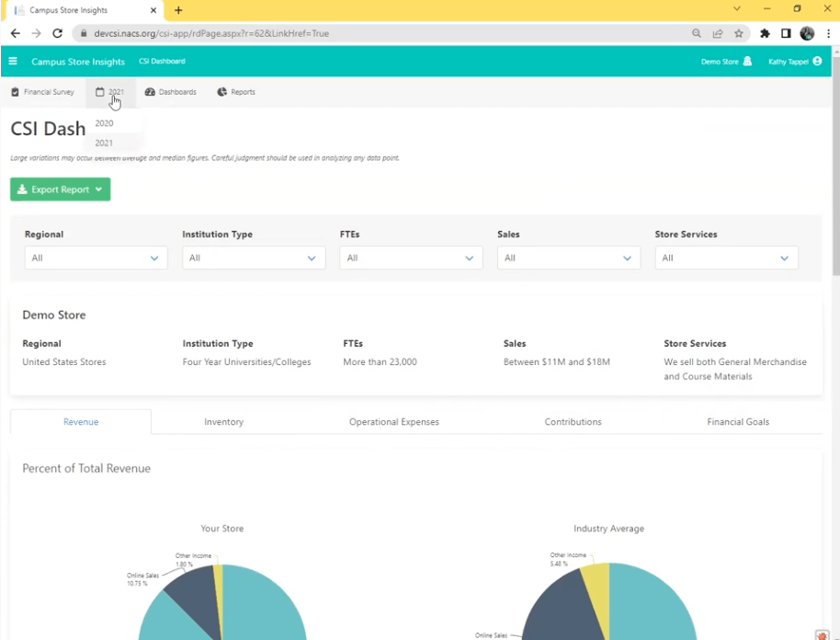
Task: Open the Financial Survey menu item
Action: click(x=43, y=92)
